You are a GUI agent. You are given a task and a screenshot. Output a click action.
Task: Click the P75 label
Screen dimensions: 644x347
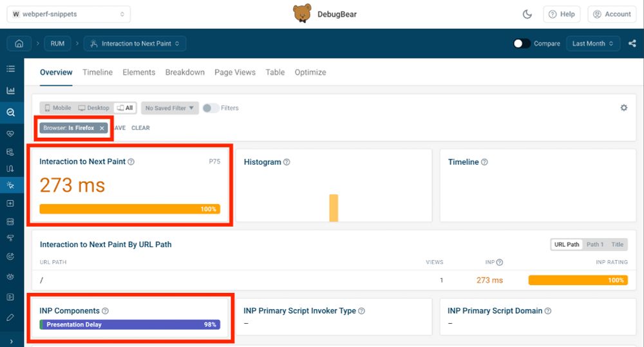214,162
